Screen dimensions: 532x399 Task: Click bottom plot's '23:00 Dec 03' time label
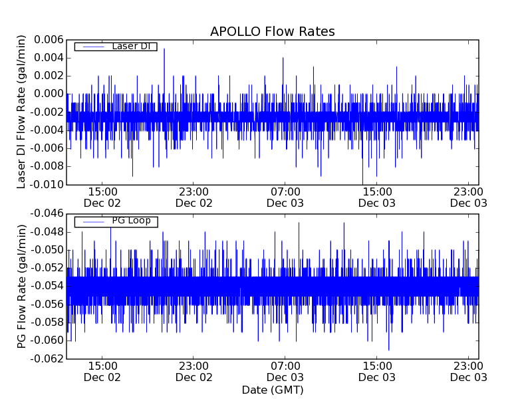pyautogui.click(x=469, y=372)
